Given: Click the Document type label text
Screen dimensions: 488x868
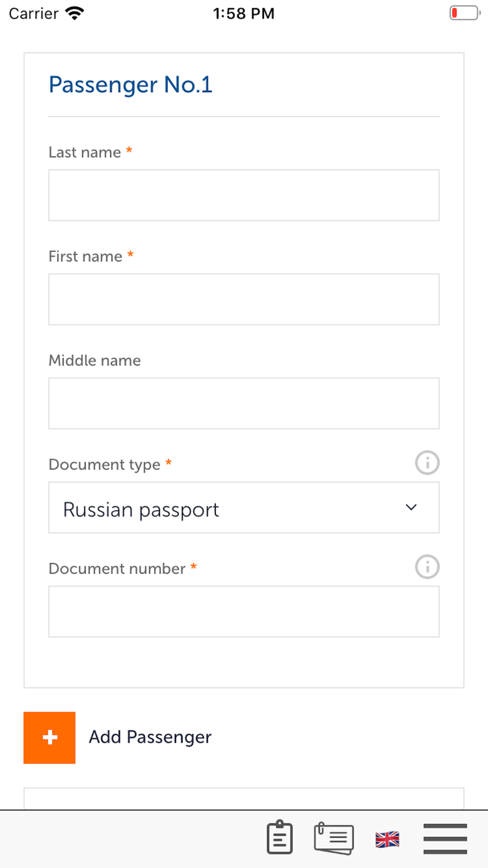Looking at the screenshot, I should click(x=104, y=464).
